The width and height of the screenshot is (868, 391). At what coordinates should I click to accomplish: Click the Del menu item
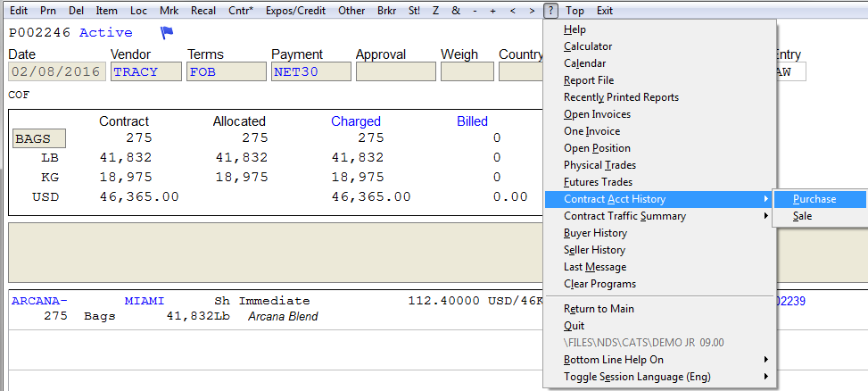tap(77, 11)
